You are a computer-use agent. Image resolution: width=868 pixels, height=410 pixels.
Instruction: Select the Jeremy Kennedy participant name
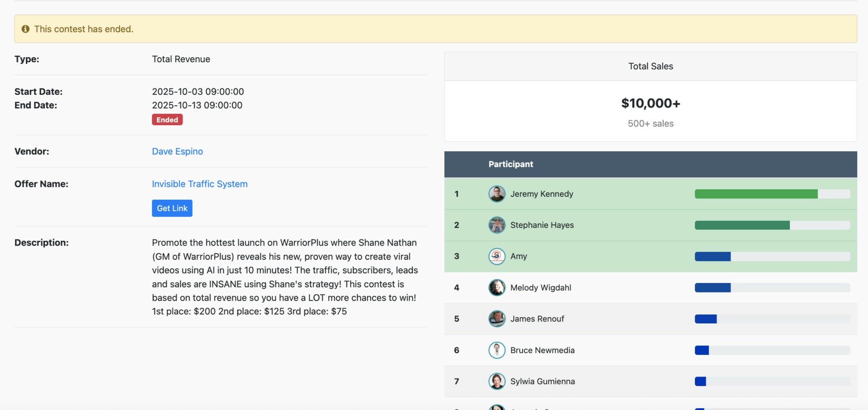click(541, 194)
